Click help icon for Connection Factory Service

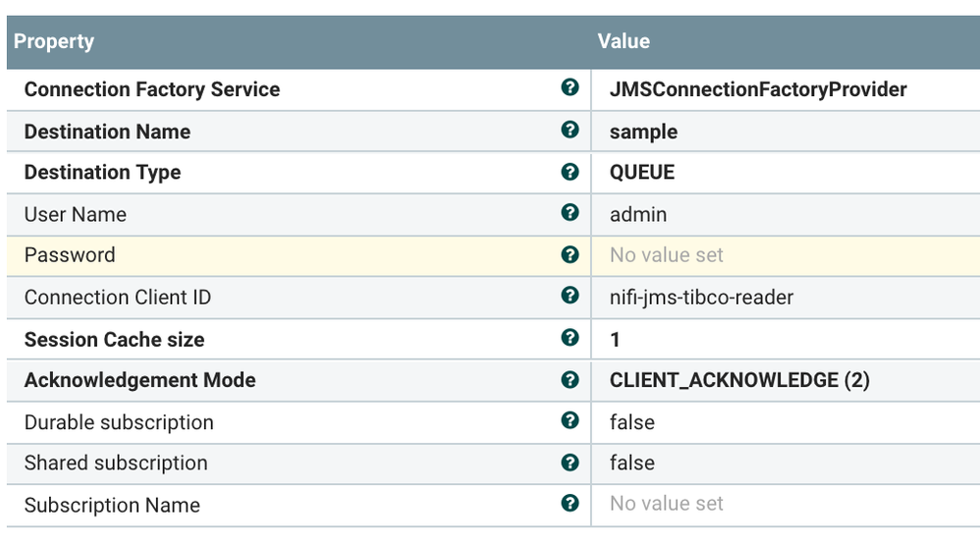pyautogui.click(x=570, y=88)
